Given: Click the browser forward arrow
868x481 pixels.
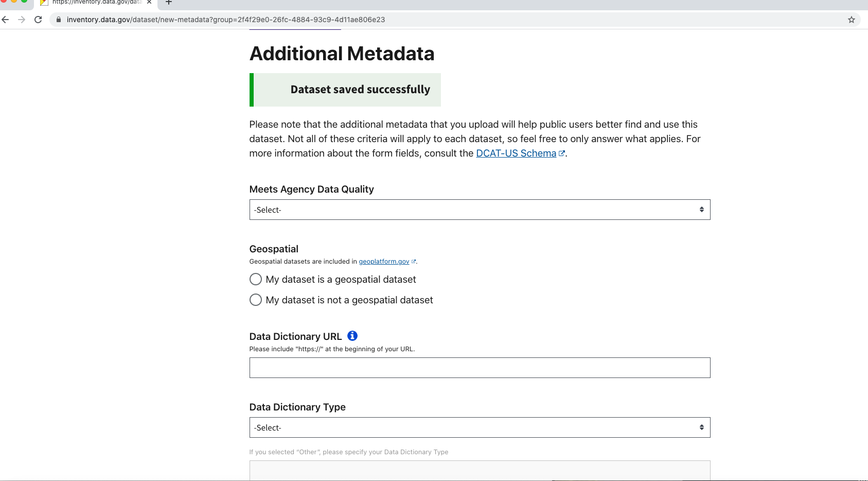Looking at the screenshot, I should (22, 20).
